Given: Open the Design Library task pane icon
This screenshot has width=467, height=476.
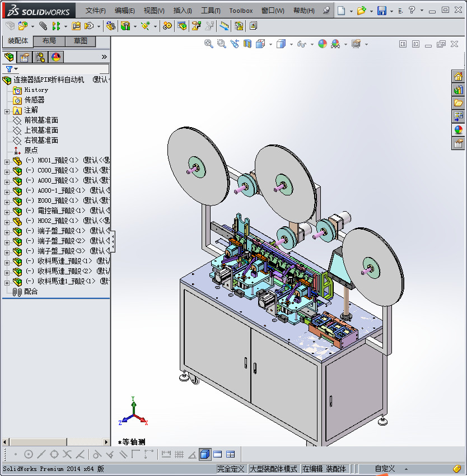Looking at the screenshot, I should click(x=458, y=90).
